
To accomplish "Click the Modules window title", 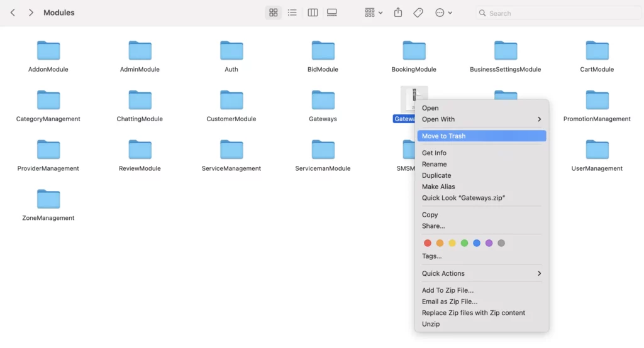I will pyautogui.click(x=59, y=13).
